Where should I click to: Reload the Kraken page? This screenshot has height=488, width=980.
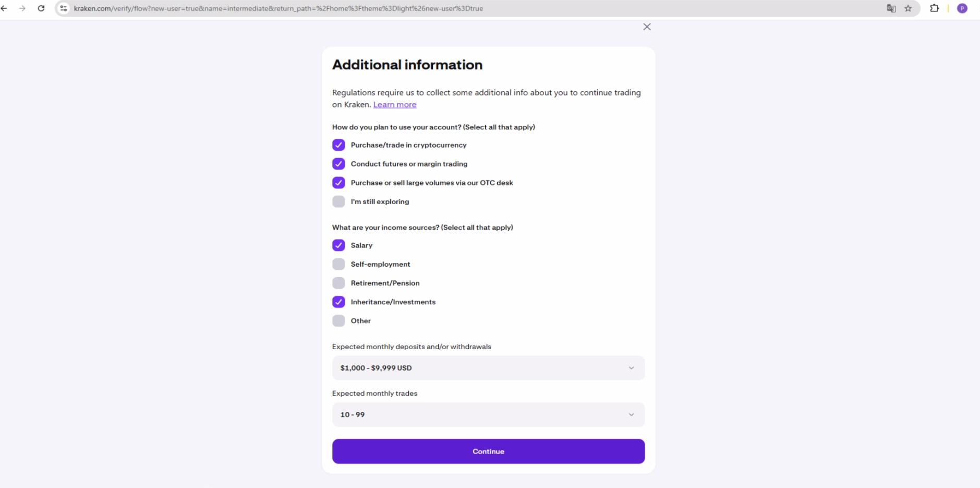[x=41, y=8]
